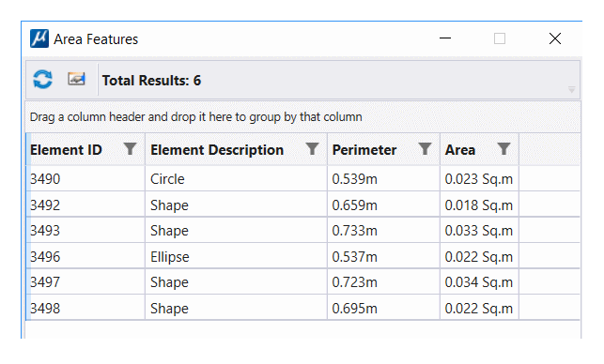Select row with Element ID 3498
Viewport: 604px width, 364px height.
coord(302,308)
